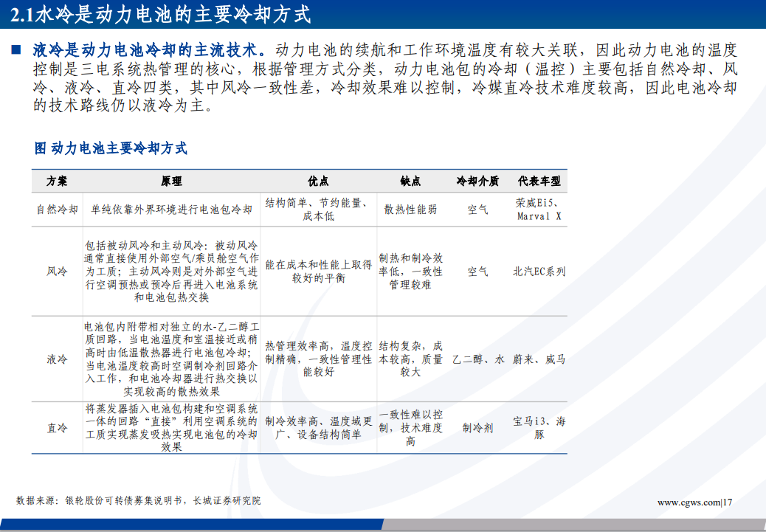Select the 优点 column header
The height and width of the screenshot is (532, 766).
point(318,181)
